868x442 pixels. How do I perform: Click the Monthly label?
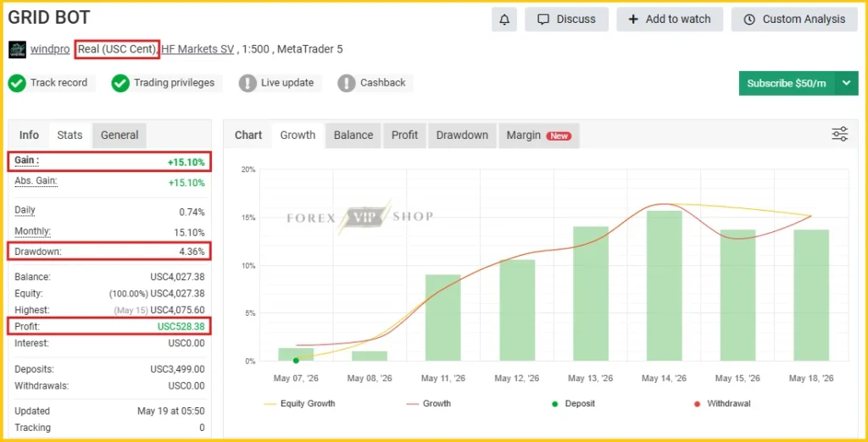coord(32,231)
